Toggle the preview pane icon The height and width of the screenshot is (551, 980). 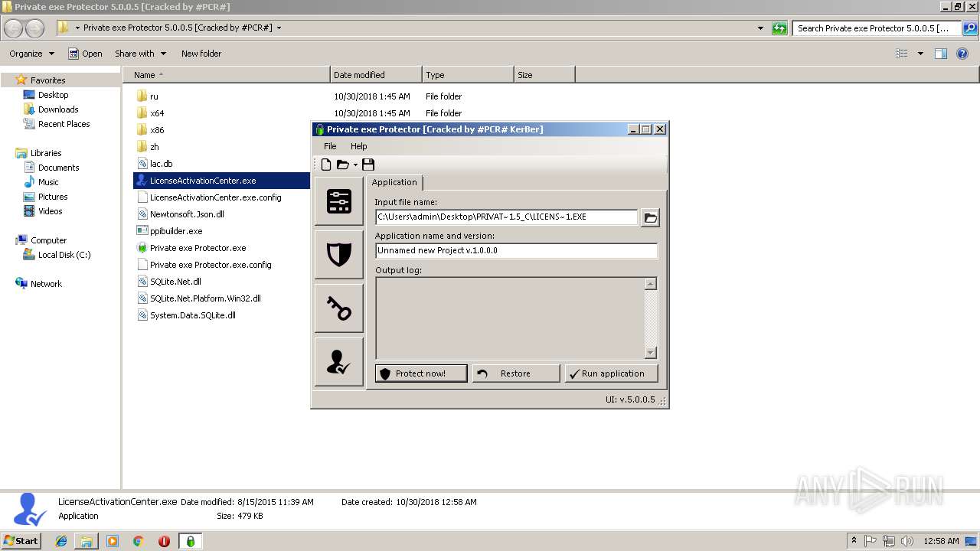[941, 54]
